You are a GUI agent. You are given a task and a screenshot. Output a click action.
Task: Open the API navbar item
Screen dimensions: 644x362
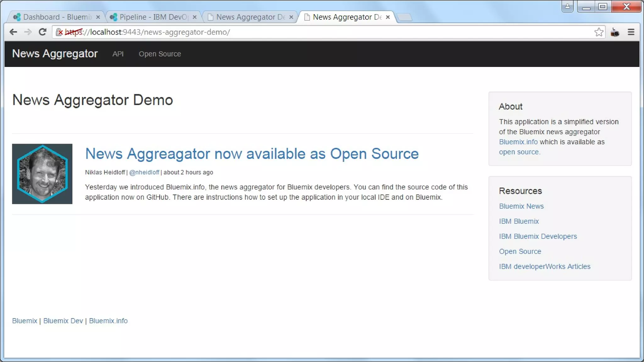pos(118,54)
